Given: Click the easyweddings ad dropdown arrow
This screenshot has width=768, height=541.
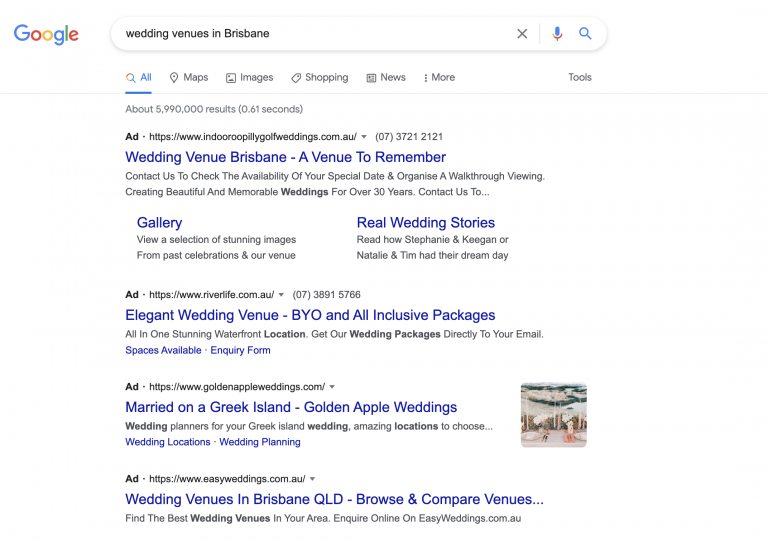Looking at the screenshot, I should 312,479.
